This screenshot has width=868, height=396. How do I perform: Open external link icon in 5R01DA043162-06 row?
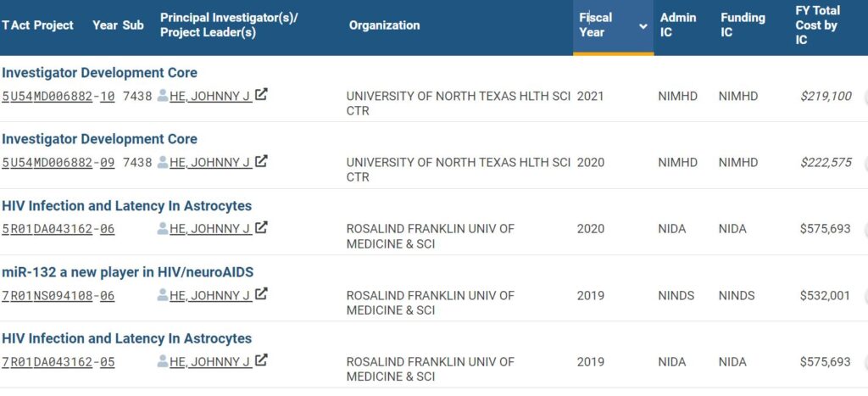click(261, 227)
